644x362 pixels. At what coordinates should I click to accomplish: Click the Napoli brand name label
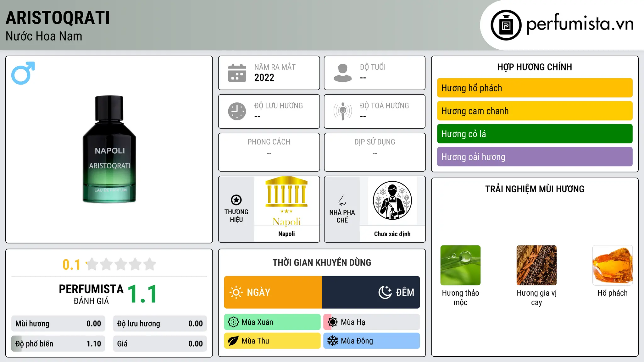click(x=286, y=234)
